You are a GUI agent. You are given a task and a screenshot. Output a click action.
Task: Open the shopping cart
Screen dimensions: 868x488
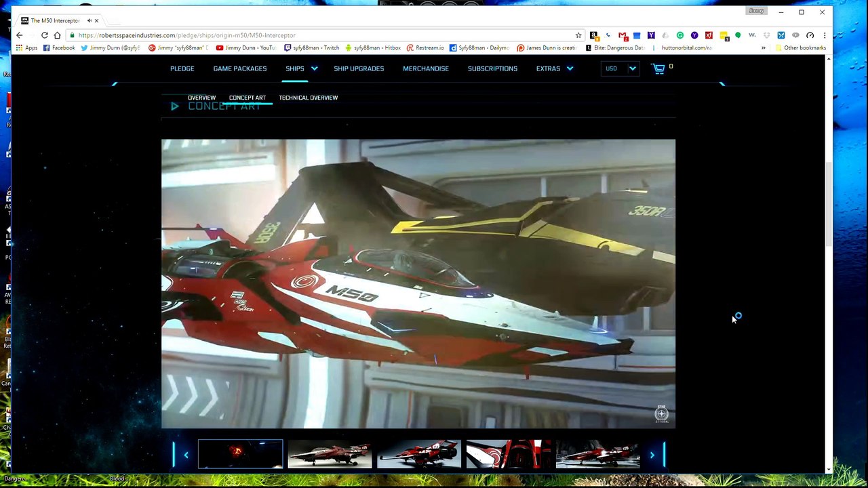tap(658, 68)
